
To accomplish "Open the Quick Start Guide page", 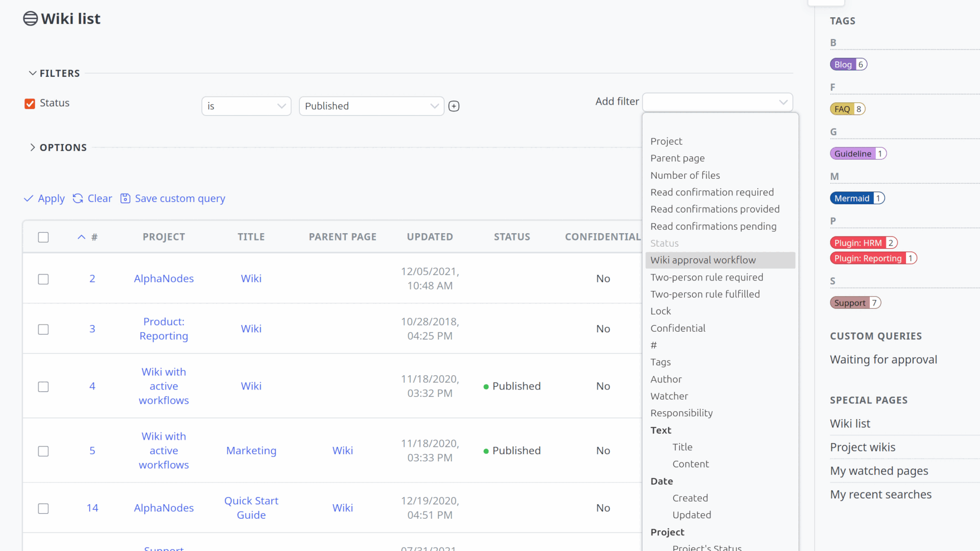I will pos(251,508).
